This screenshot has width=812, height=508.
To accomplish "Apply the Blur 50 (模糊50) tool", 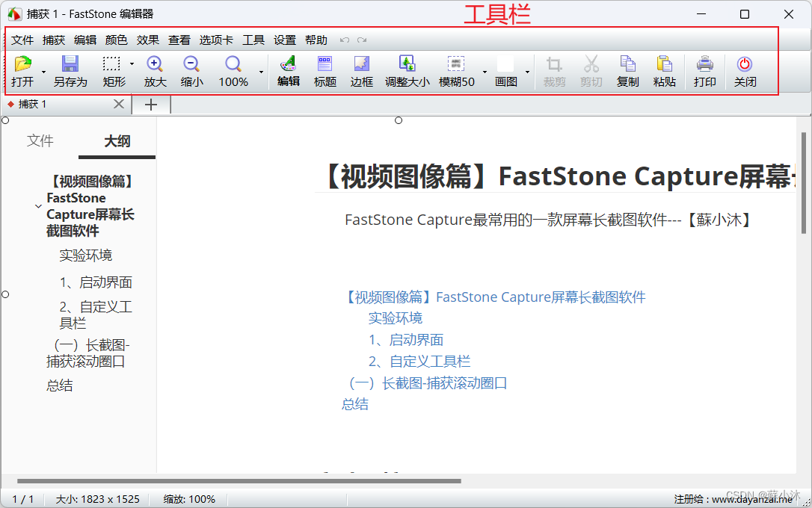I will (456, 64).
